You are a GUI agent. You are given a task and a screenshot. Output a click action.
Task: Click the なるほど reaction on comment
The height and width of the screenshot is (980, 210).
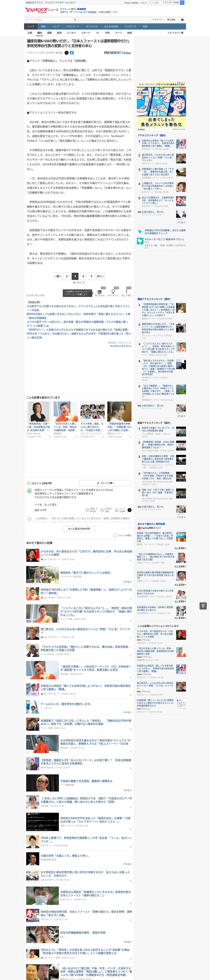106,510
